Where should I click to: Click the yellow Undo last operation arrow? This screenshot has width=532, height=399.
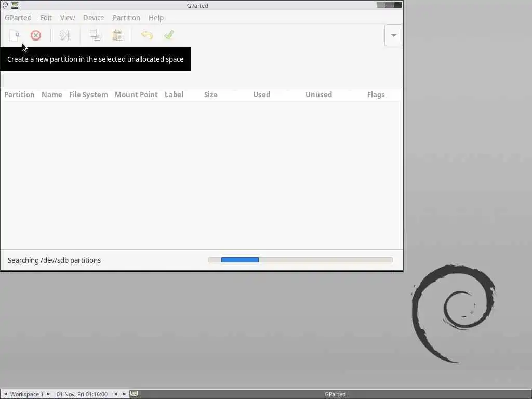pyautogui.click(x=147, y=35)
